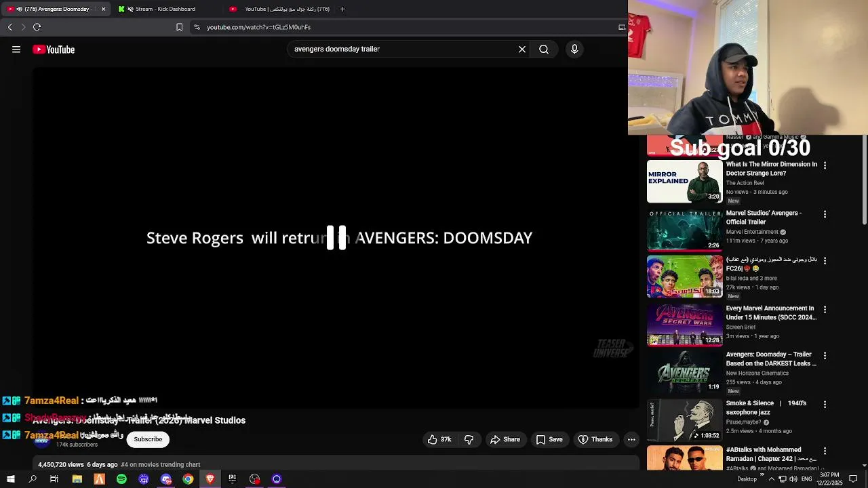Image resolution: width=868 pixels, height=488 pixels.
Task: Open the 3:07 PM clock calendar
Action: [x=829, y=479]
